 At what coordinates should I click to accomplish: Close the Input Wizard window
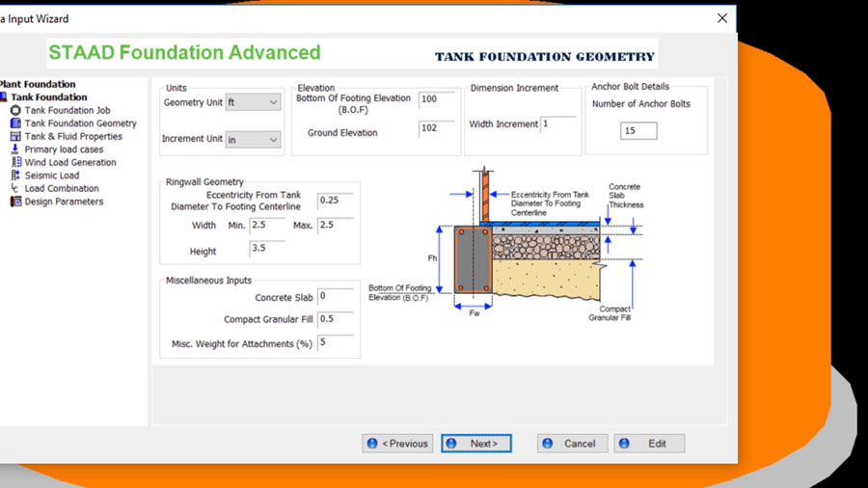click(x=721, y=18)
